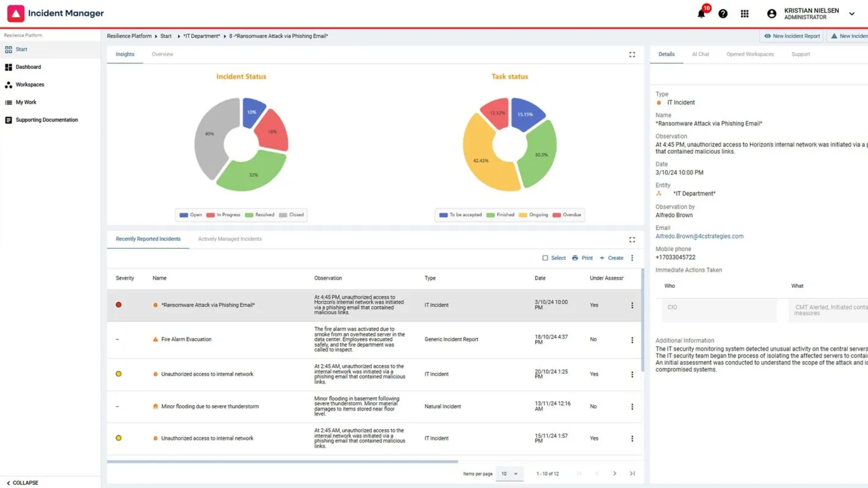The height and width of the screenshot is (488, 868).
Task: Open the apps grid icon
Action: 745,13
